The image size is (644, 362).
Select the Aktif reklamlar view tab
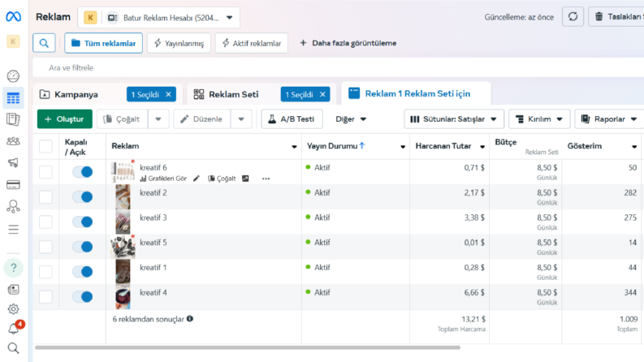pyautogui.click(x=252, y=43)
